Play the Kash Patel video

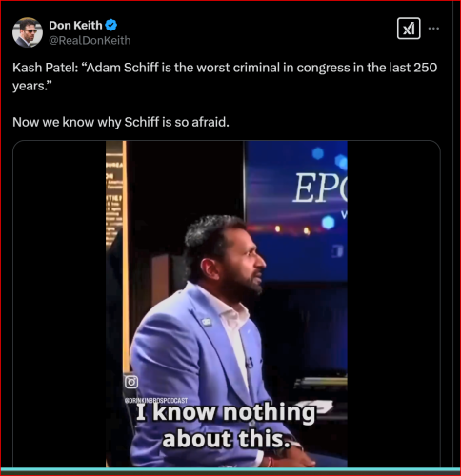pos(227,304)
